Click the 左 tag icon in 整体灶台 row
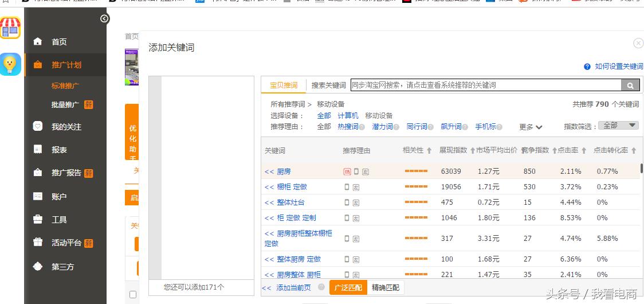The width and height of the screenshot is (644, 304). click(x=356, y=203)
